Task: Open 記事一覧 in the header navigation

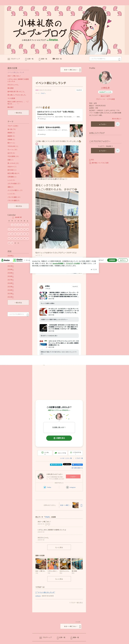Action: [x=29, y=59]
